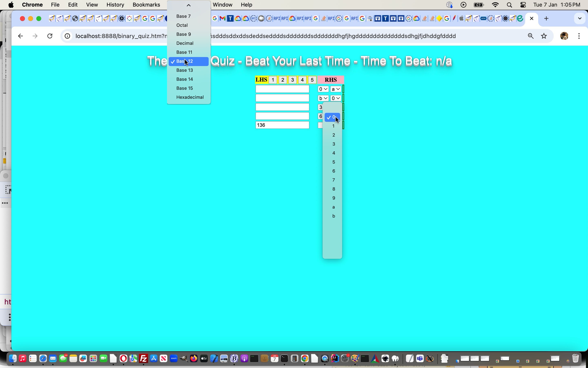Open the Wi-Fi menu bar icon
Image resolution: width=588 pixels, height=368 pixels.
495,5
